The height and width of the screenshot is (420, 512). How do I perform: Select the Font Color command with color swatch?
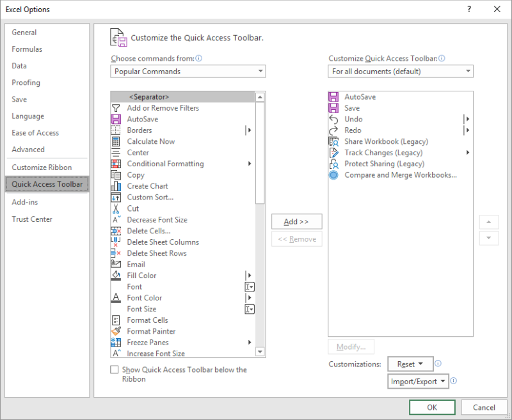[x=117, y=298]
